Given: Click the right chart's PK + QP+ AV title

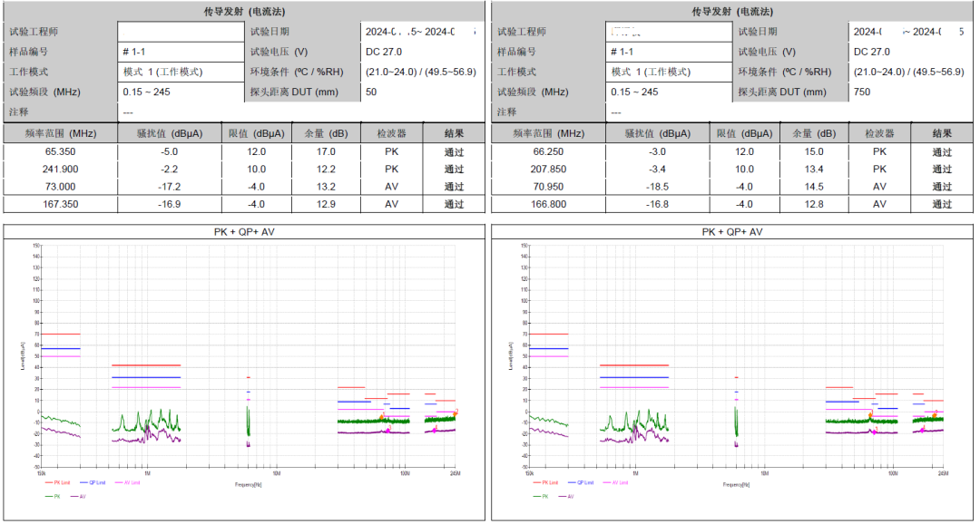Looking at the screenshot, I should coord(732,232).
